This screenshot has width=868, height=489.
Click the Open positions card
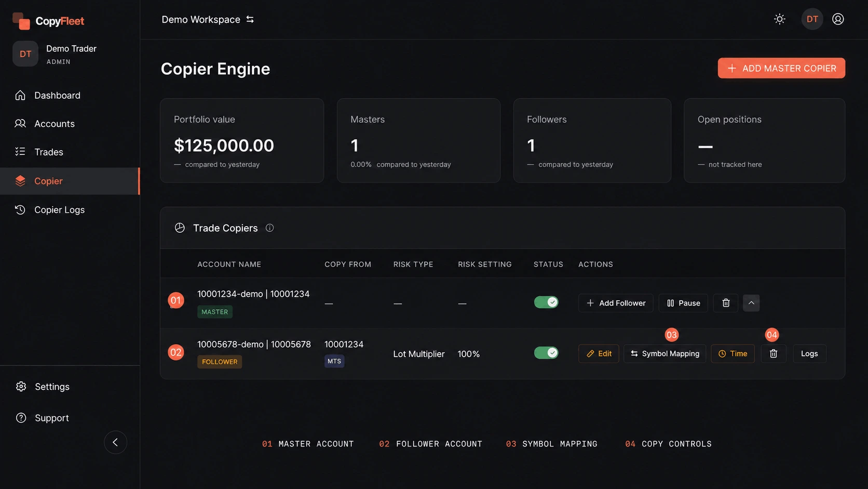point(764,140)
